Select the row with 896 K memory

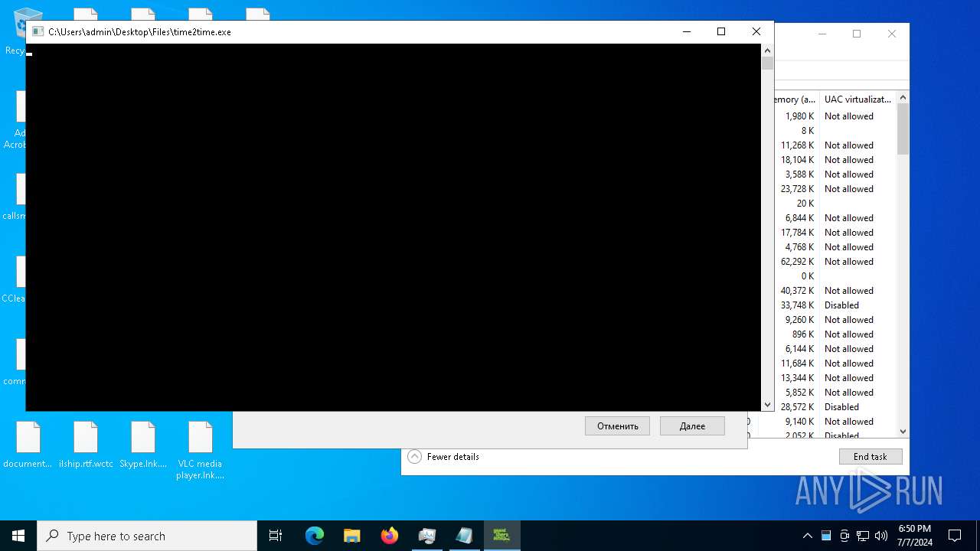tap(835, 334)
